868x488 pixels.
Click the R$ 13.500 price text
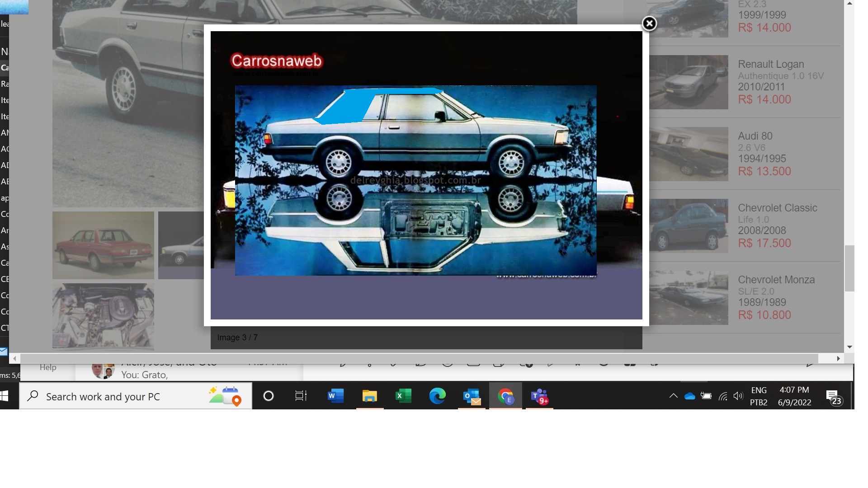point(764,171)
